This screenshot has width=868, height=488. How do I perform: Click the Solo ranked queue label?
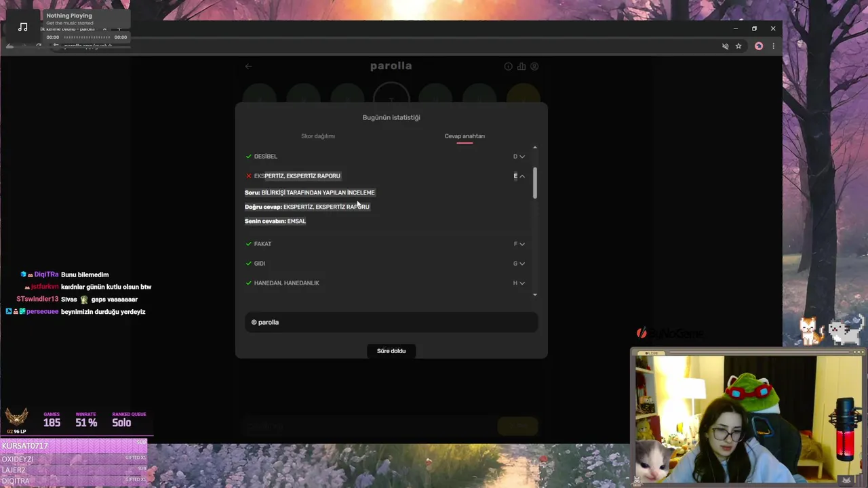coord(121,423)
